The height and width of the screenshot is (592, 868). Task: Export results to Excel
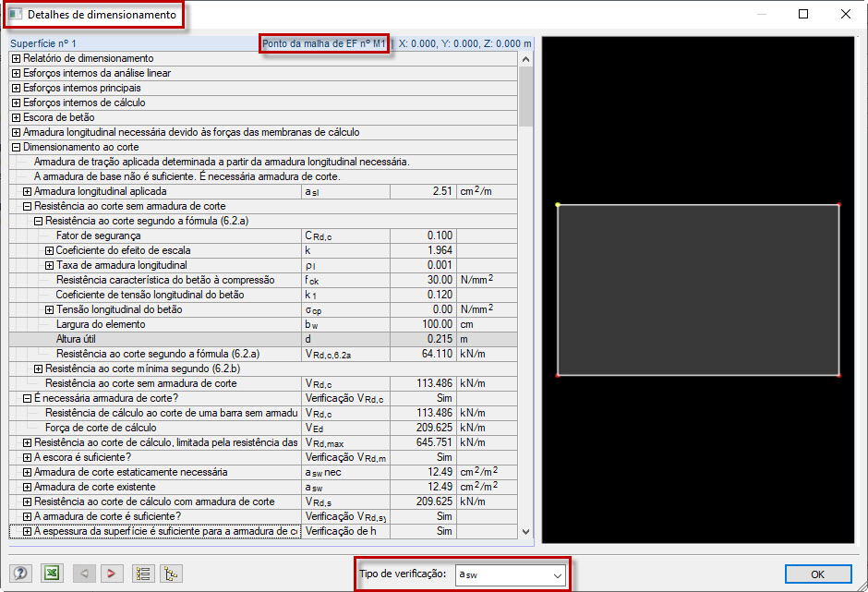pyautogui.click(x=52, y=573)
